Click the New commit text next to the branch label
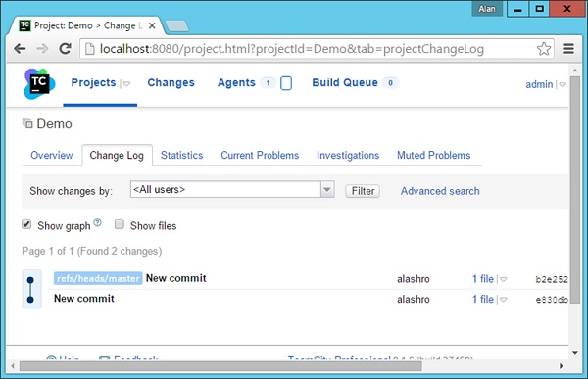Viewport: 588px width, 379px height. [x=176, y=278]
